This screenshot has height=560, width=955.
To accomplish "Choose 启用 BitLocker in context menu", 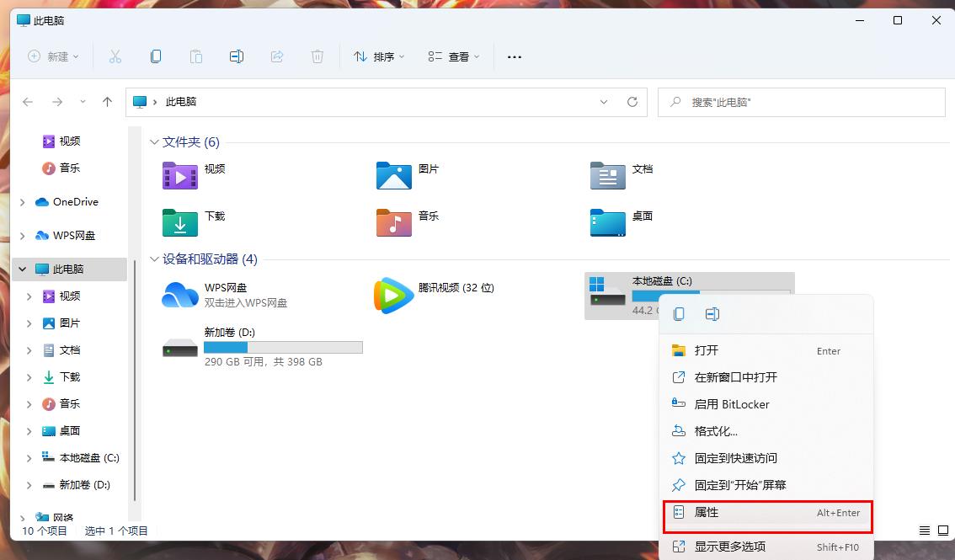I will (767, 404).
